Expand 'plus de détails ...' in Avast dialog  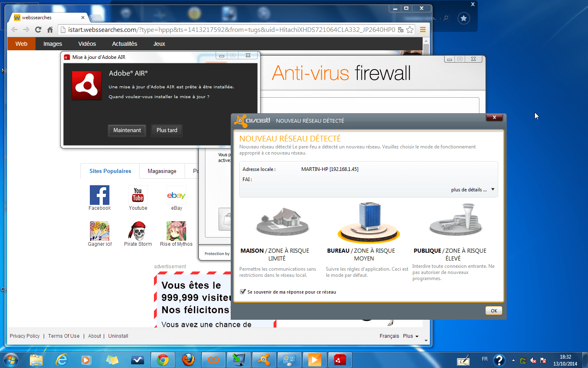(473, 190)
